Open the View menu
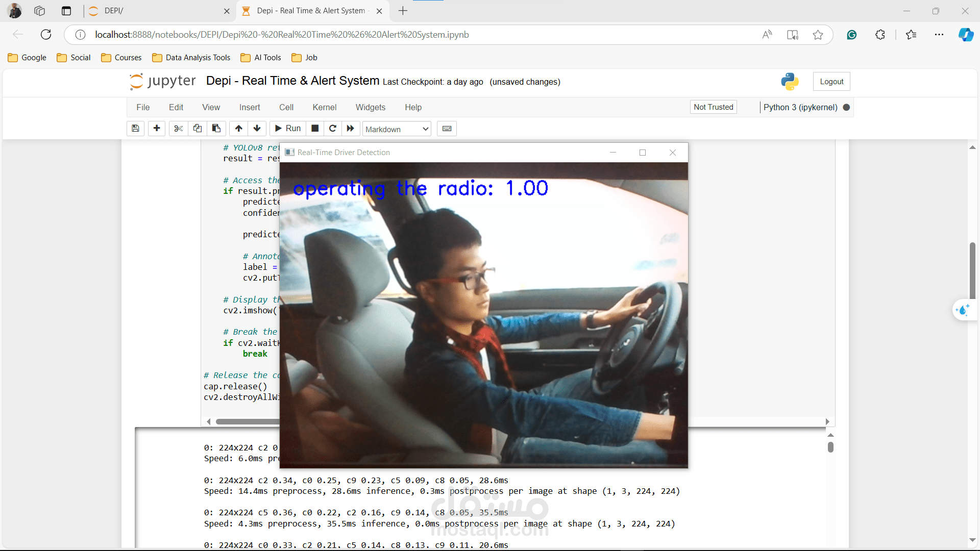Screen dimensions: 980x551 tap(211, 107)
